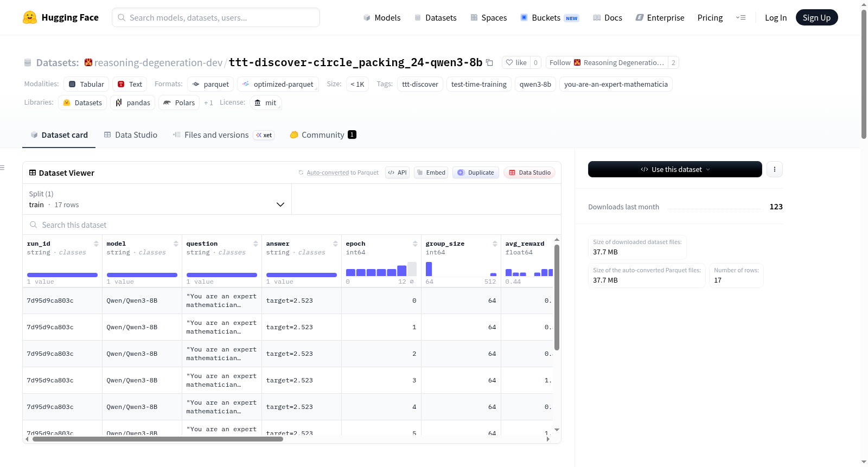Open the Pricing page
The width and height of the screenshot is (868, 467).
710,17
